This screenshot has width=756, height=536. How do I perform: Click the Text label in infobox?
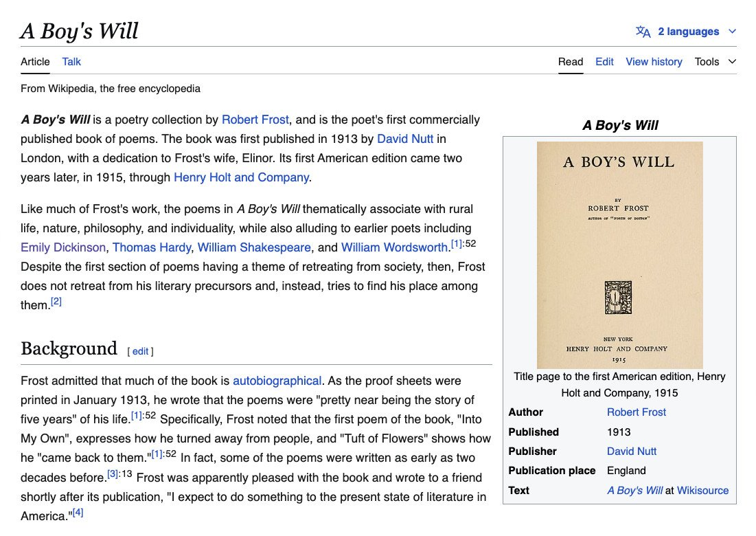519,490
